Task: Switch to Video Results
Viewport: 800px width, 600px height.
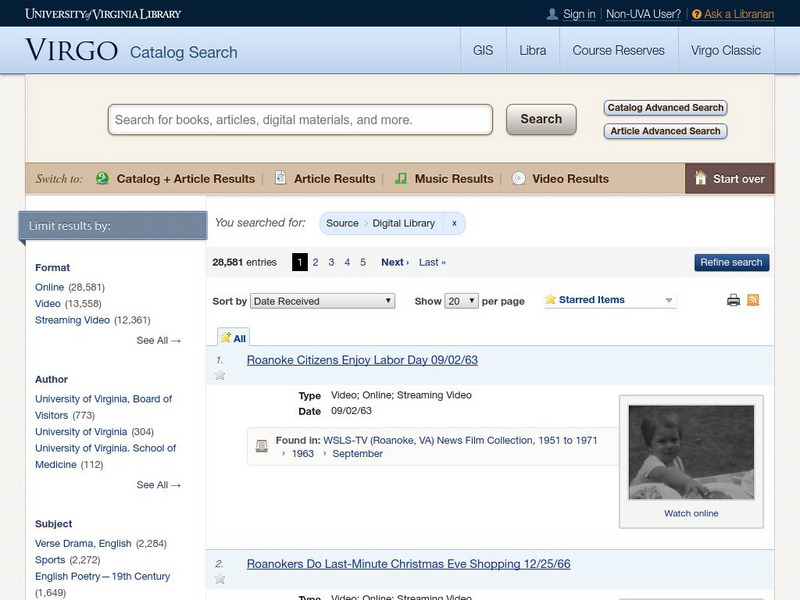Action: click(570, 179)
